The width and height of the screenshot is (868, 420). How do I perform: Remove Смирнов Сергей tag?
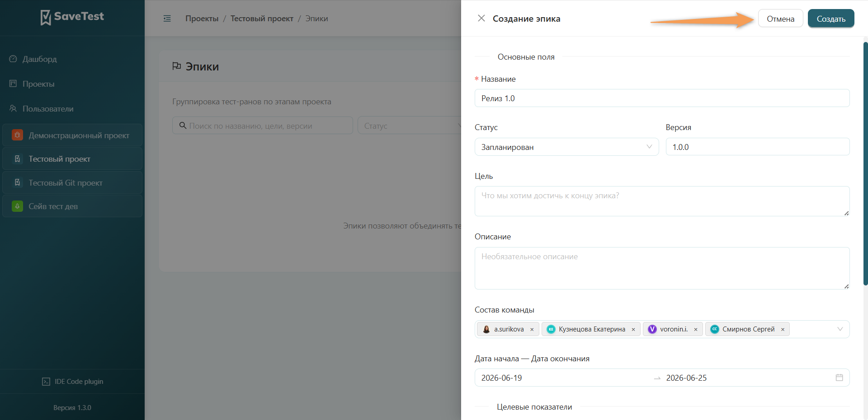coord(783,329)
